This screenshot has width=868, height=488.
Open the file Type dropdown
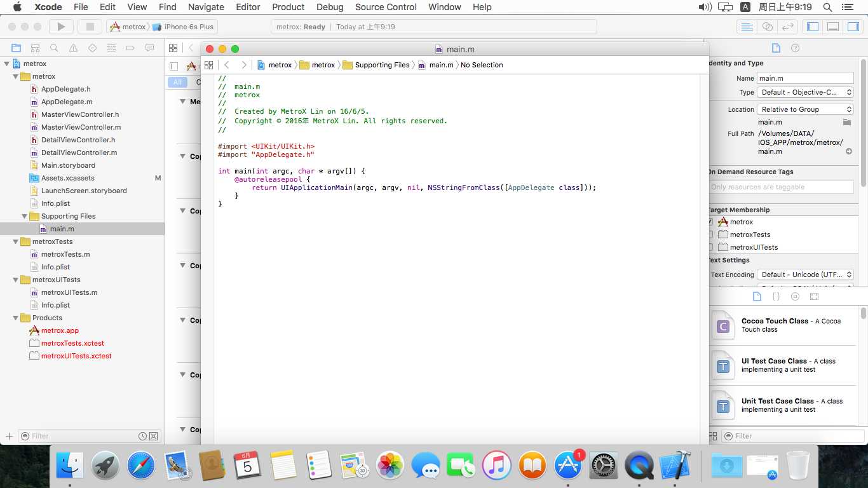(x=805, y=92)
